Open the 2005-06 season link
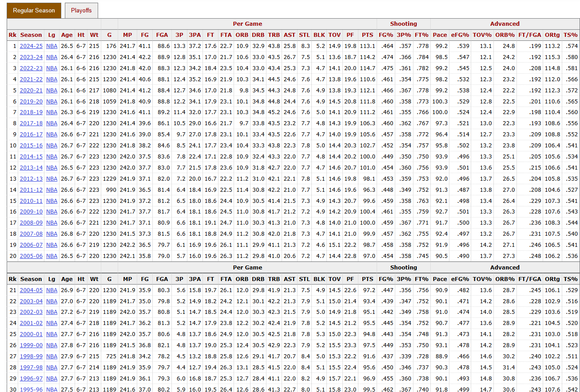The height and width of the screenshot is (392, 580). pos(31,256)
